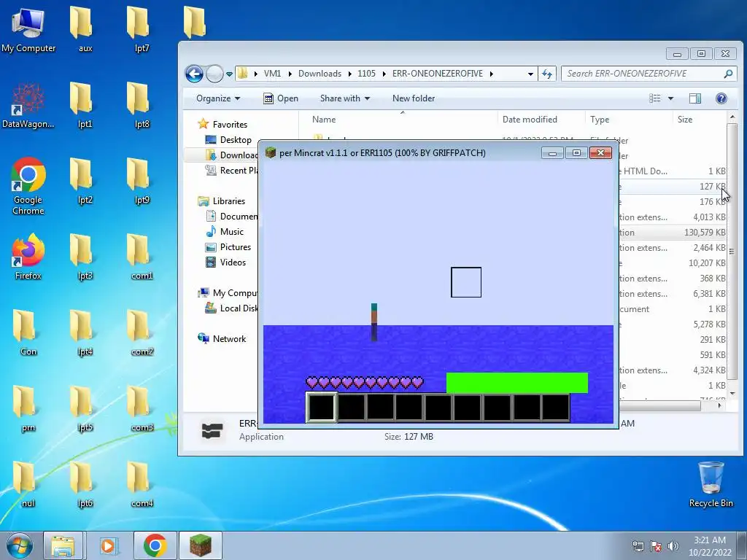Viewport: 747px width, 560px height.
Task: Select Pictures library in sidebar
Action: coord(228,246)
